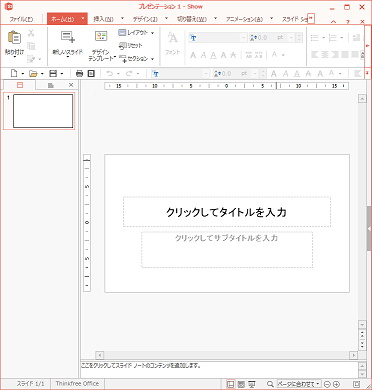Open the 挿入 ribbon tab

click(103, 19)
